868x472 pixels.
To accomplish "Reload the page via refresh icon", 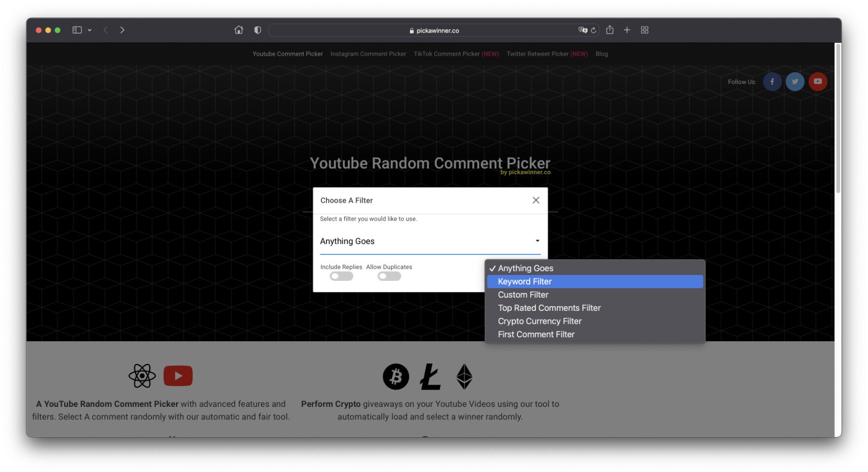I will [594, 30].
